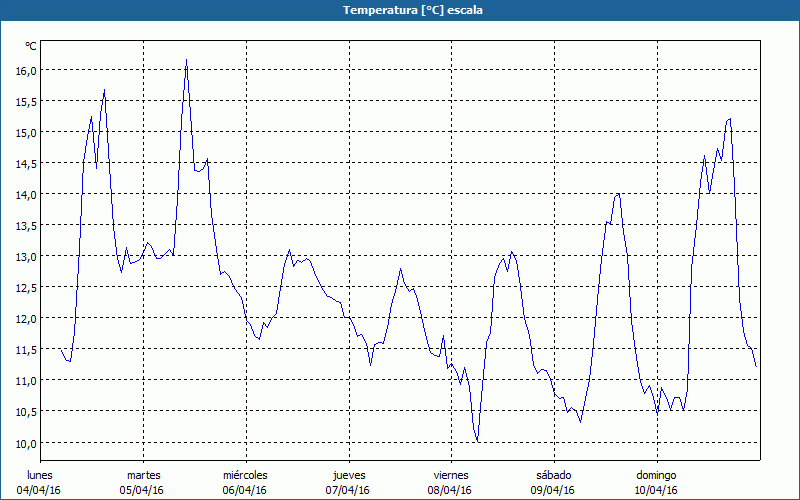Click the highest temperature peak above 16,0
This screenshot has width=800, height=500.
[186, 61]
